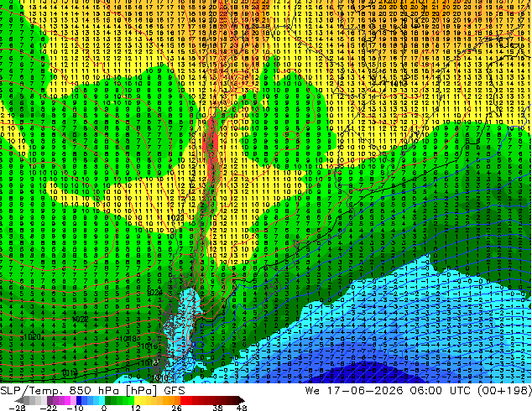
Task: Click the '1018' isobar label
Action: (128, 338)
